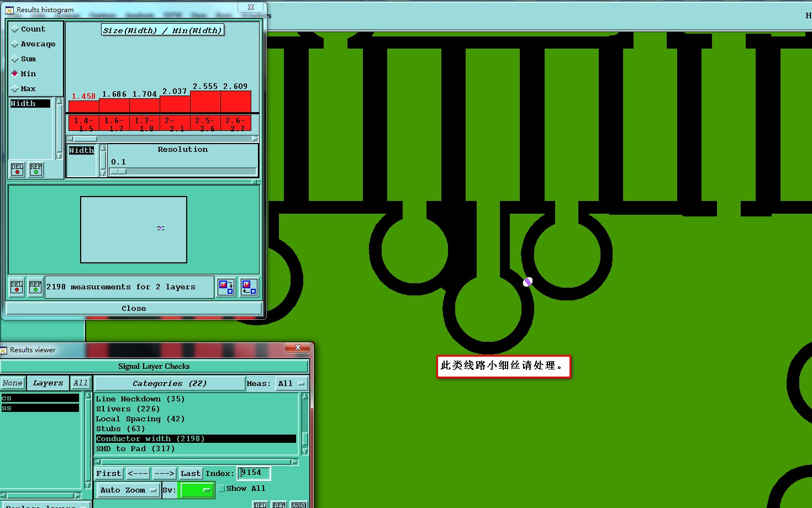812x508 pixels.
Task: Select the ss layer row
Action: click(40, 408)
